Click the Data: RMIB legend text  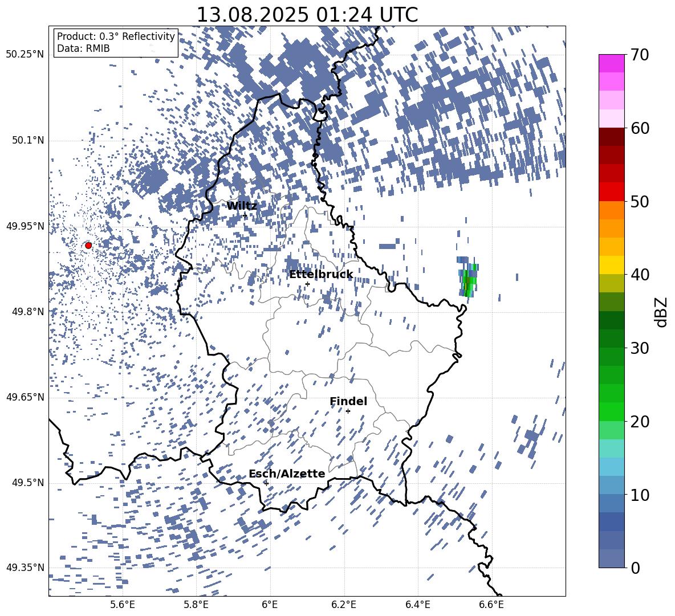coord(83,48)
